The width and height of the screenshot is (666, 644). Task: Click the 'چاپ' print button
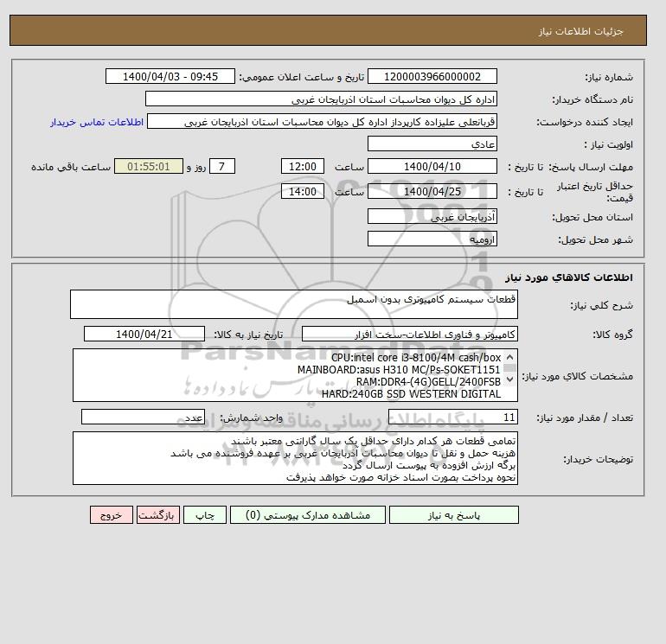(205, 514)
